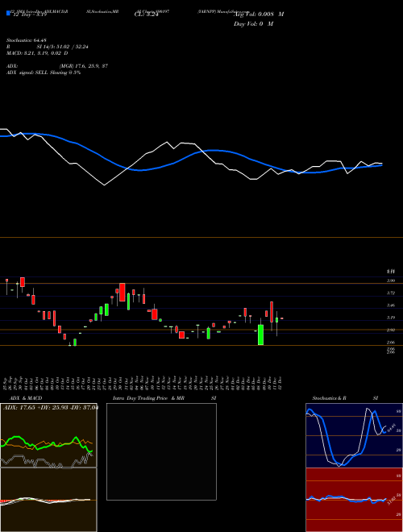Viewport: 403px width, 532px height.
Task: Select the 'Avg Vol: 0.008 M' label
Action: tap(259, 15)
